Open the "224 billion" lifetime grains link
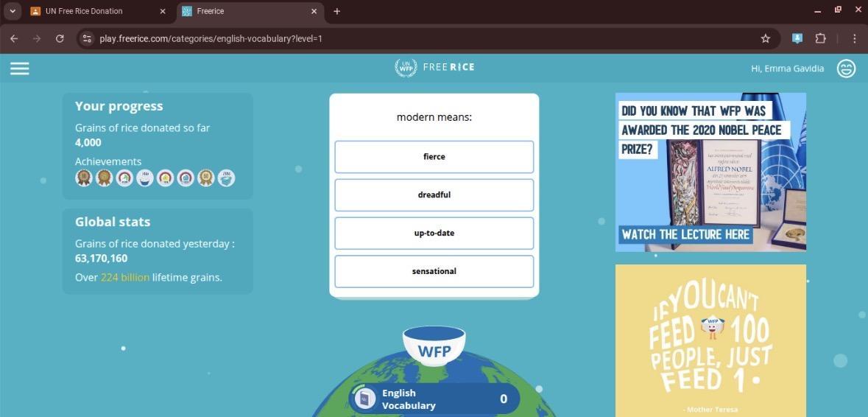This screenshot has width=868, height=417. coord(125,278)
